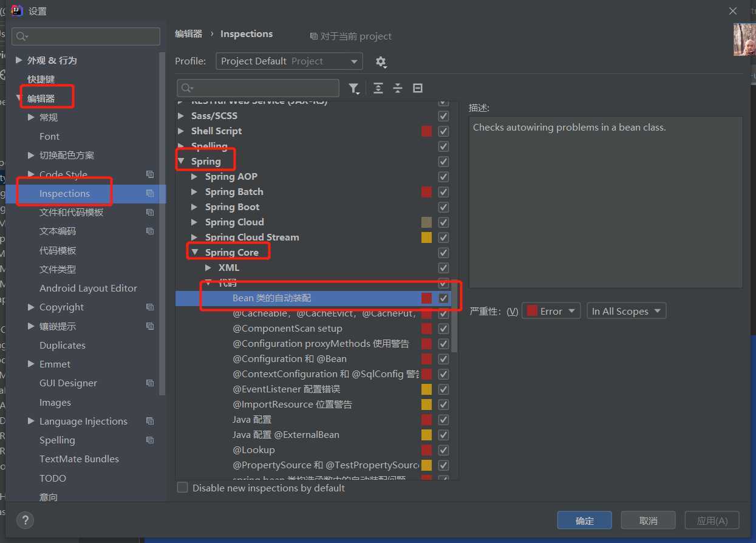Collapse all inspections tree icon

coord(398,89)
